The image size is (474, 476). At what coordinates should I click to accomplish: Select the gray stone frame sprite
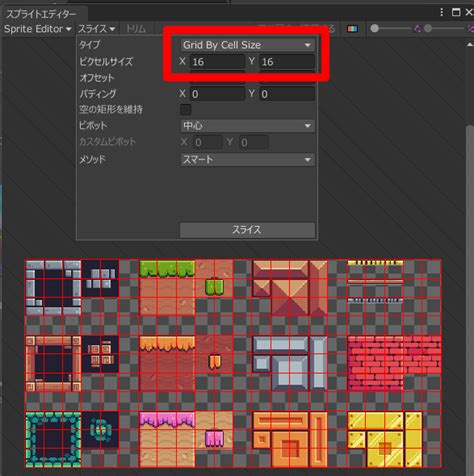[x=53, y=288]
